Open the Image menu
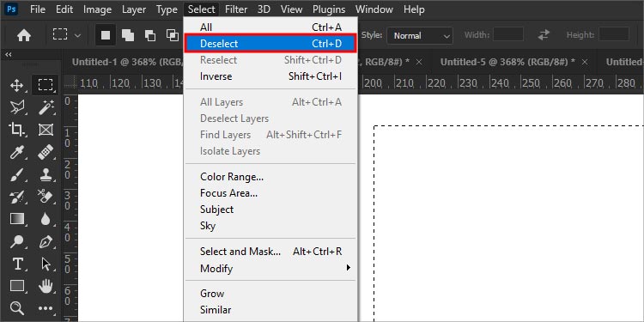This screenshot has height=322, width=644. 97,9
